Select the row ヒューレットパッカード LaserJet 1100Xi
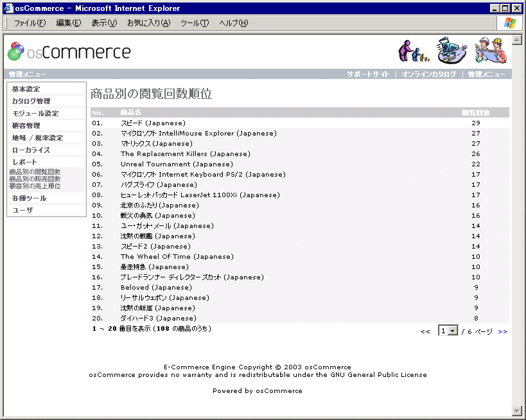The image size is (526, 420). 300,195
